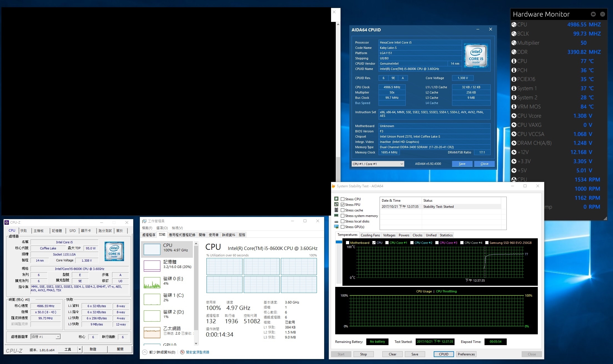Click the Hardware Monitor resize grip

605,219
